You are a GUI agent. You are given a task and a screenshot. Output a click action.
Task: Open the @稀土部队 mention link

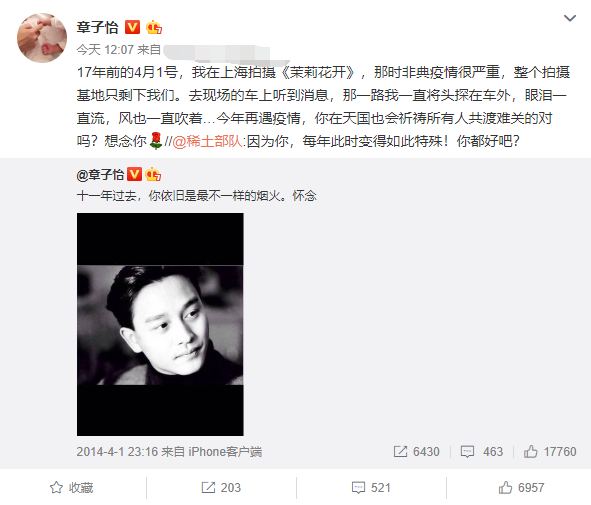point(207,141)
